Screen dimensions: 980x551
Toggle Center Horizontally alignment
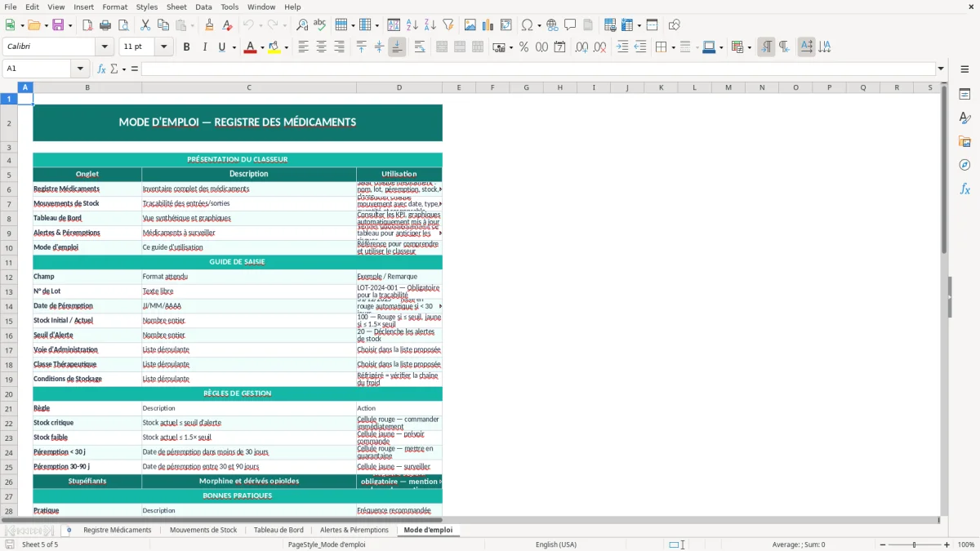click(x=321, y=47)
